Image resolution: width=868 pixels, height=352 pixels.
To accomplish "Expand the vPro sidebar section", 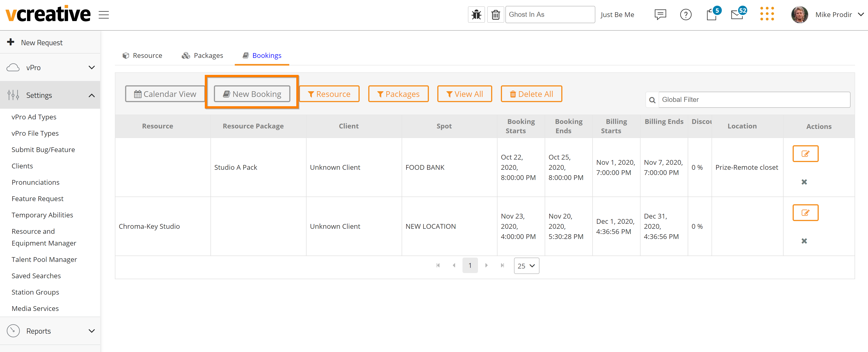I will (x=50, y=67).
